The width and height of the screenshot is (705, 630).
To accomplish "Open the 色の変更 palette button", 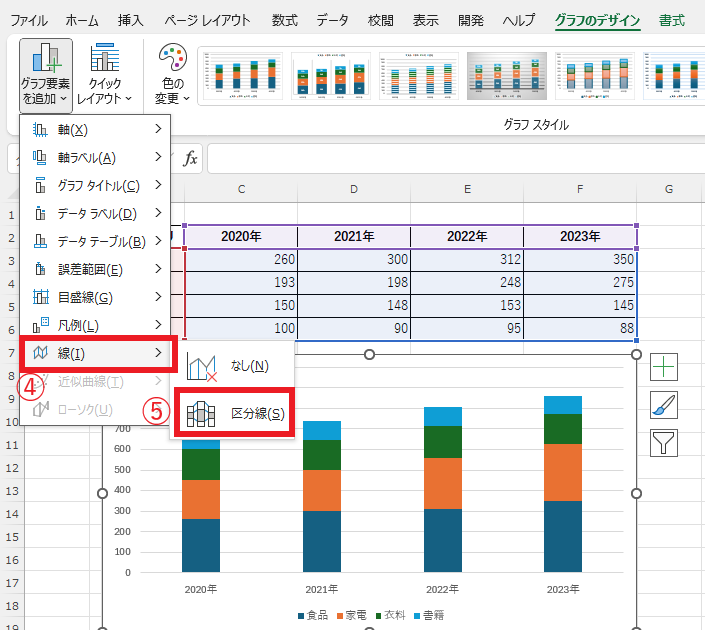I will 173,75.
